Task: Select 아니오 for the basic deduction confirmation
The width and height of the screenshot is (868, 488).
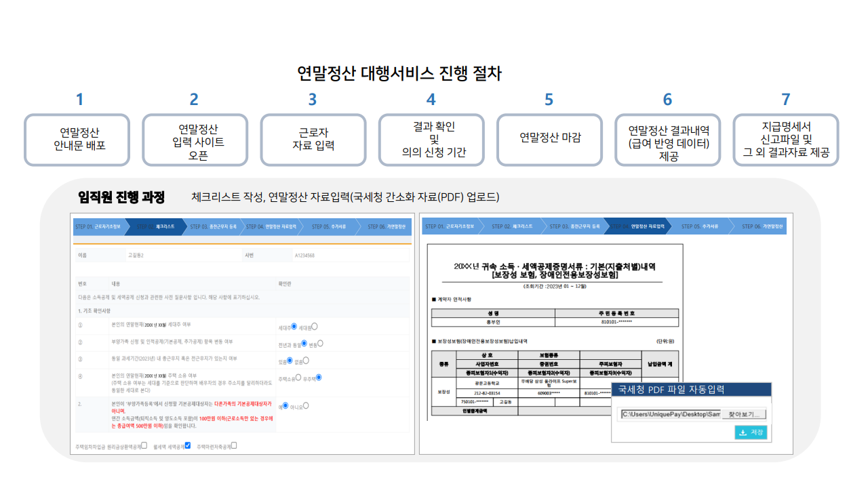Action: tap(307, 406)
